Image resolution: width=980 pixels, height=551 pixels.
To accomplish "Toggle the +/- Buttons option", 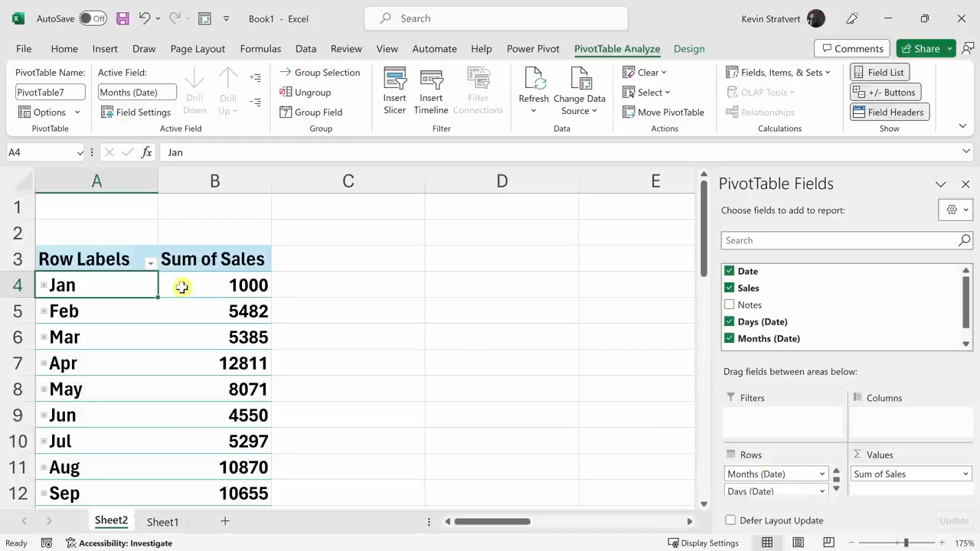I will coord(884,92).
